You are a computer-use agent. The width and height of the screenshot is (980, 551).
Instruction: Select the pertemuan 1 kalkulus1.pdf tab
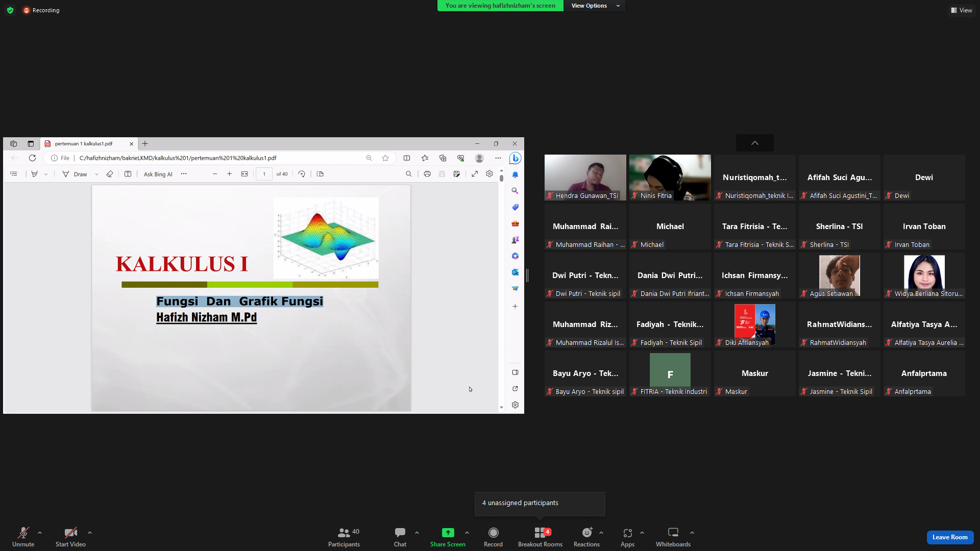[x=88, y=144]
